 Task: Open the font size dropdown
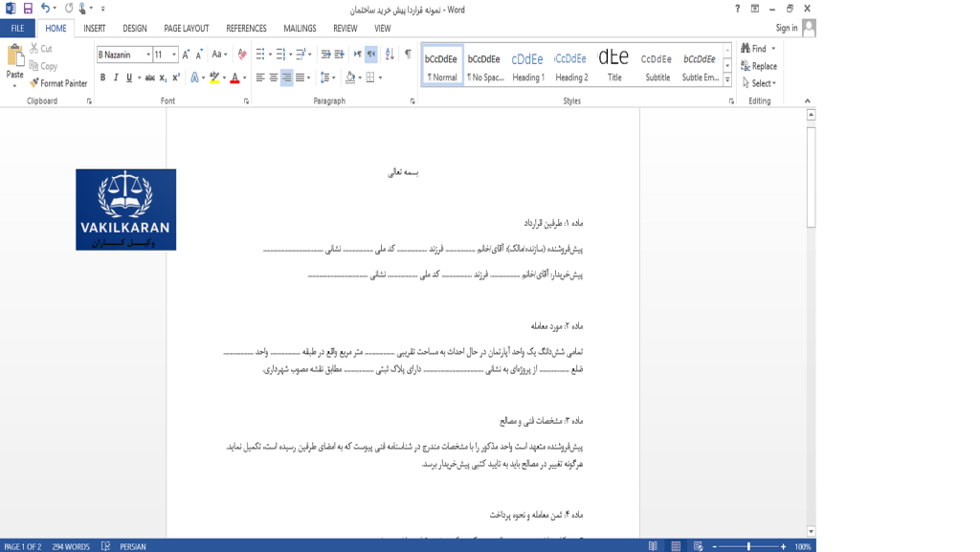tap(172, 54)
